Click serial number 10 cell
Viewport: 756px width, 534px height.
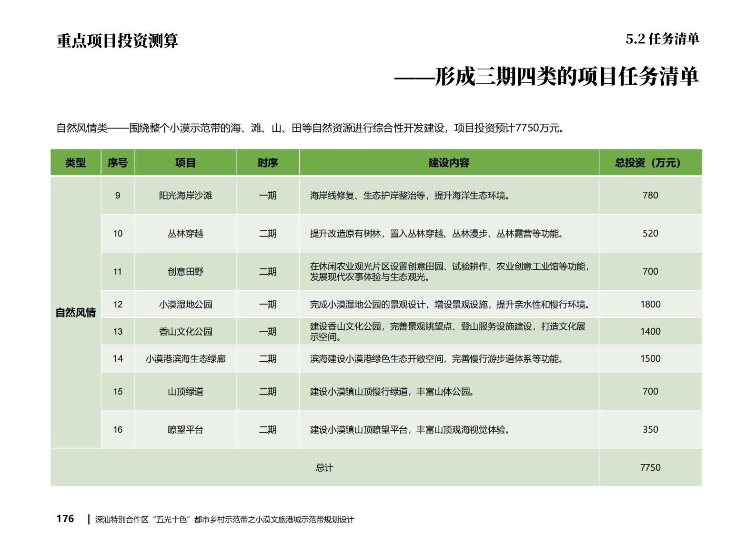(x=118, y=234)
